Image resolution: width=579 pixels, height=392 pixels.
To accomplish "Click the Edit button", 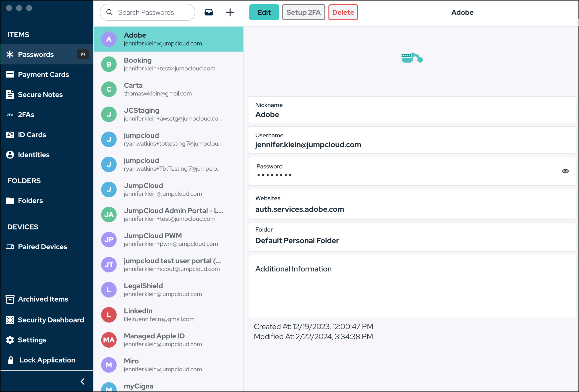I will (x=264, y=12).
